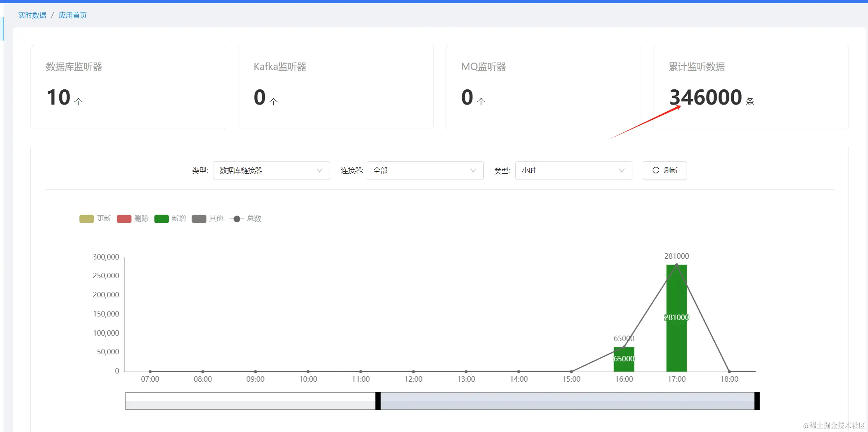Open the 数据库链接器 type dropdown
Image resolution: width=868 pixels, height=432 pixels.
(265, 171)
